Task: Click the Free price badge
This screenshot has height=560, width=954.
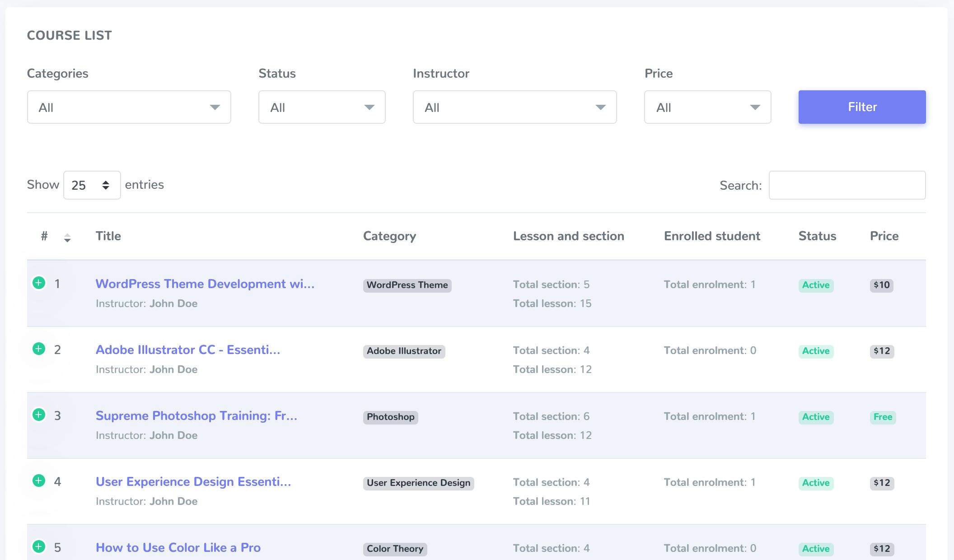Action: (x=883, y=417)
